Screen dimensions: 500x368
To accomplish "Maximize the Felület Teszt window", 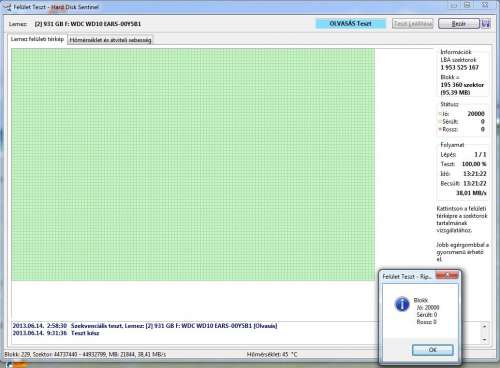I will click(x=468, y=5).
